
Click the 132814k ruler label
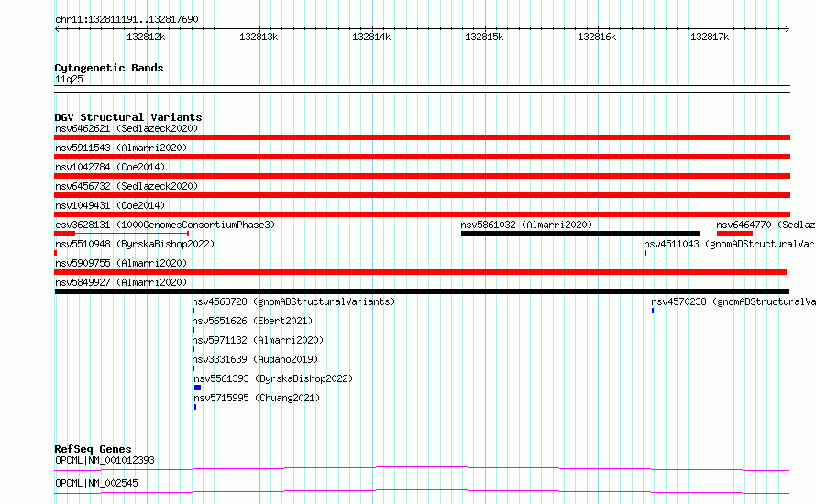click(x=371, y=37)
